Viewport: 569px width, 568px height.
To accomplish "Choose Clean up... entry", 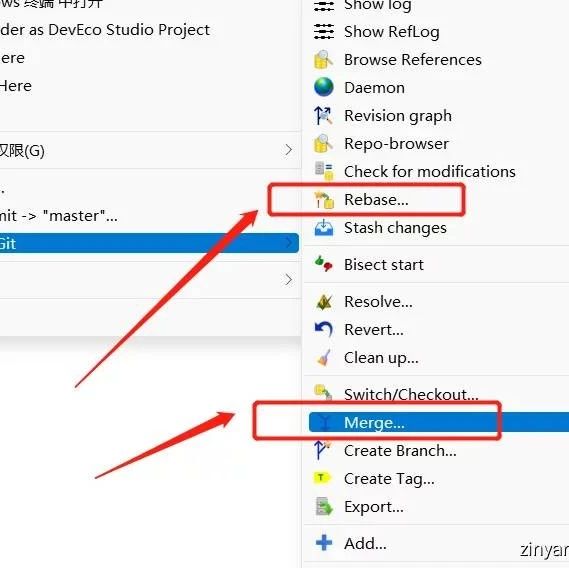I will pos(381,358).
